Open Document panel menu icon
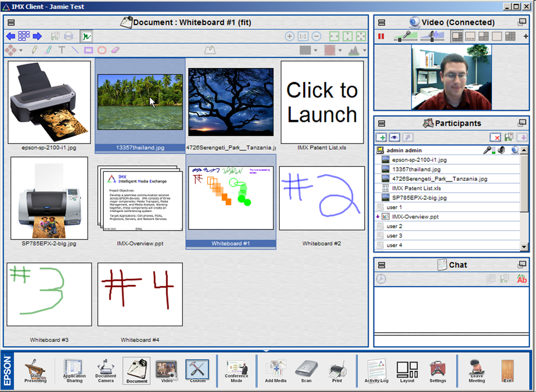536x392 pixels. pos(11,22)
